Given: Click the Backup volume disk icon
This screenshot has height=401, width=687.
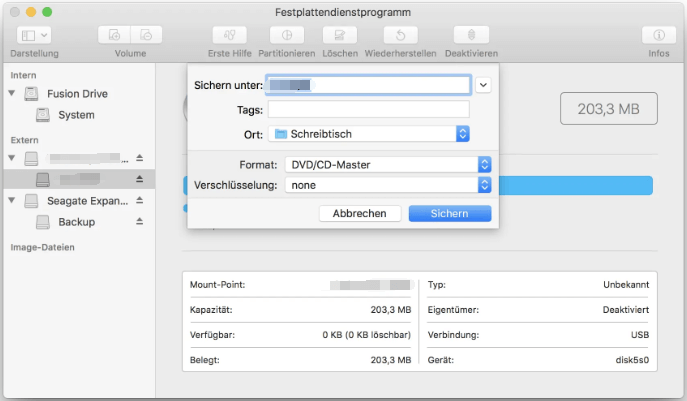Looking at the screenshot, I should click(42, 222).
